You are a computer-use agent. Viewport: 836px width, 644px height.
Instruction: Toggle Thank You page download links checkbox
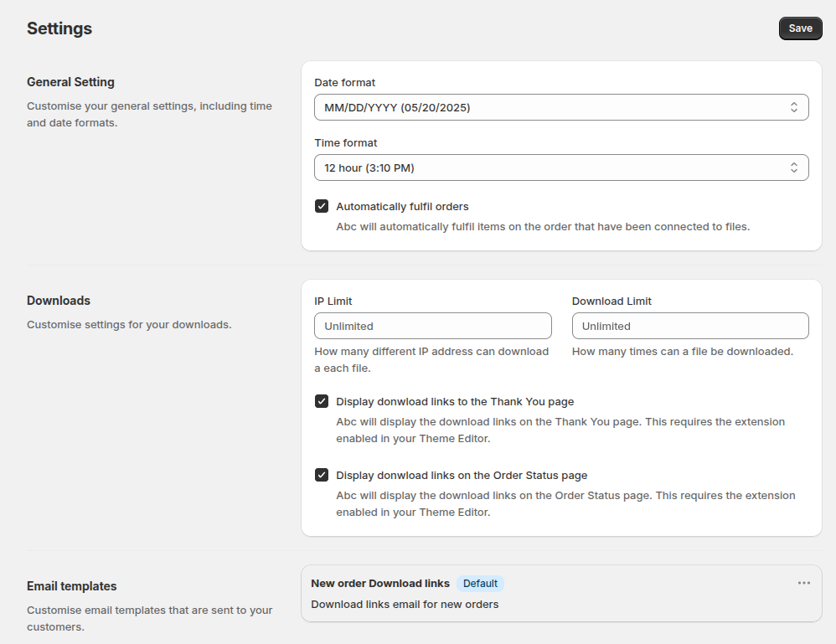click(x=322, y=401)
